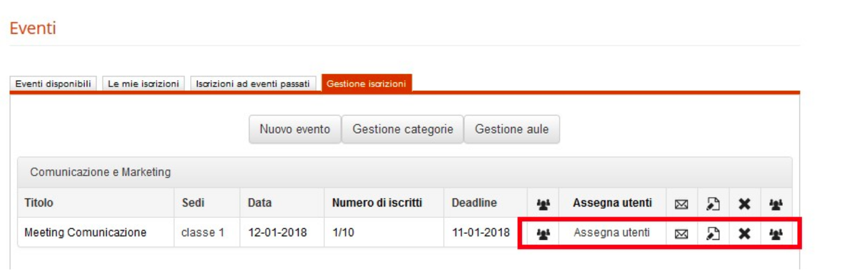Switch to the Eventi disponibili tab
Screen dimensions: 868x270
coord(54,84)
